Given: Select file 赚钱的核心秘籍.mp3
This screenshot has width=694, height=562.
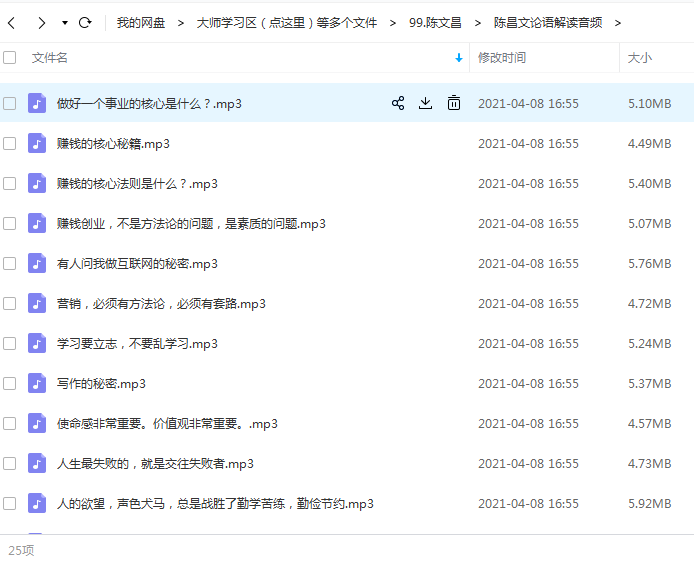Looking at the screenshot, I should click(x=113, y=144).
